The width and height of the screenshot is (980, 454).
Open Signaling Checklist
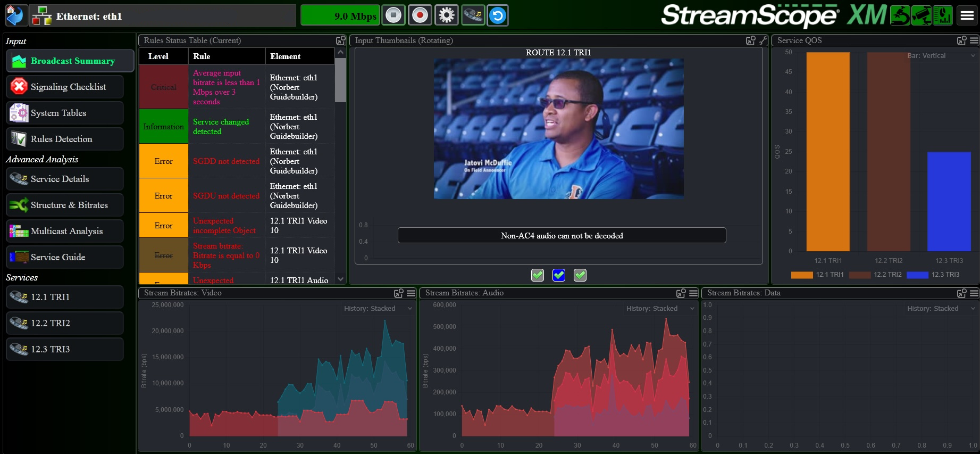[65, 87]
